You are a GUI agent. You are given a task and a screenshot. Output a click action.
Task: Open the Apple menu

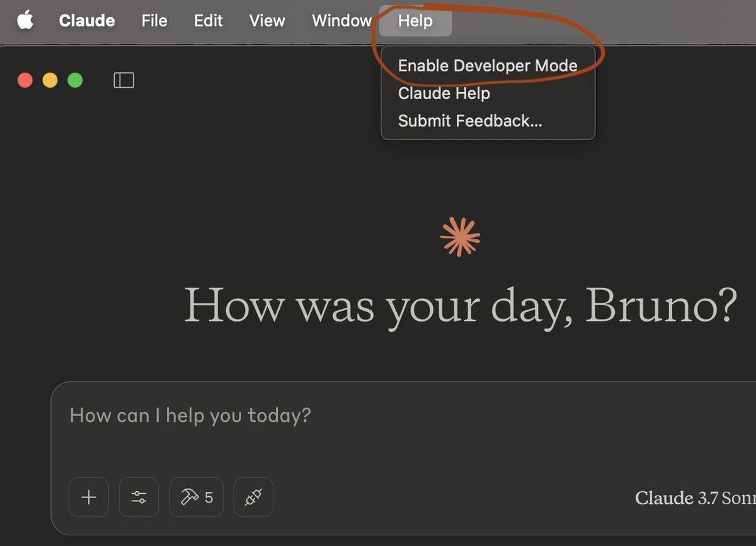coord(25,21)
